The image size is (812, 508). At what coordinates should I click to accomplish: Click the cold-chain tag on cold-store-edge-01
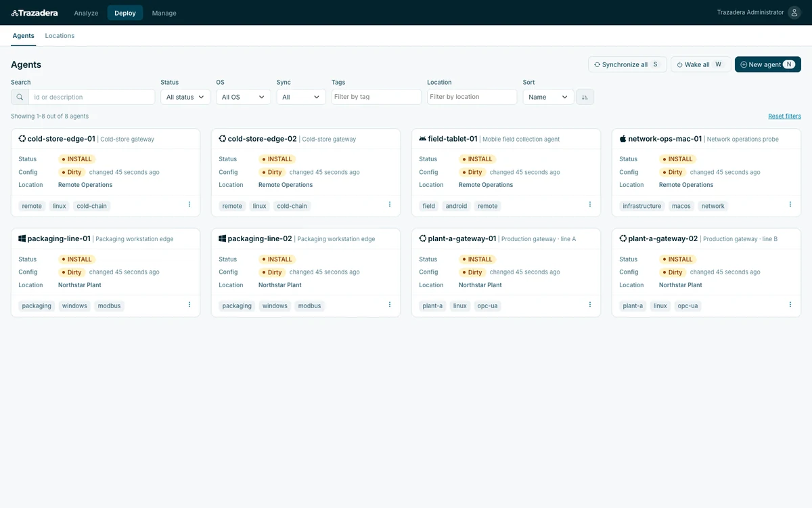point(91,206)
